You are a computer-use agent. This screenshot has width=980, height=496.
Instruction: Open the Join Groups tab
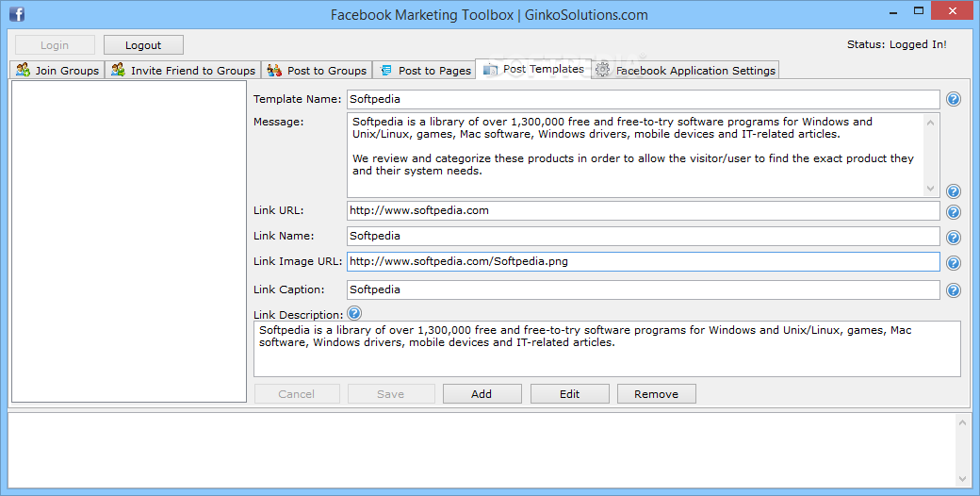coord(57,70)
